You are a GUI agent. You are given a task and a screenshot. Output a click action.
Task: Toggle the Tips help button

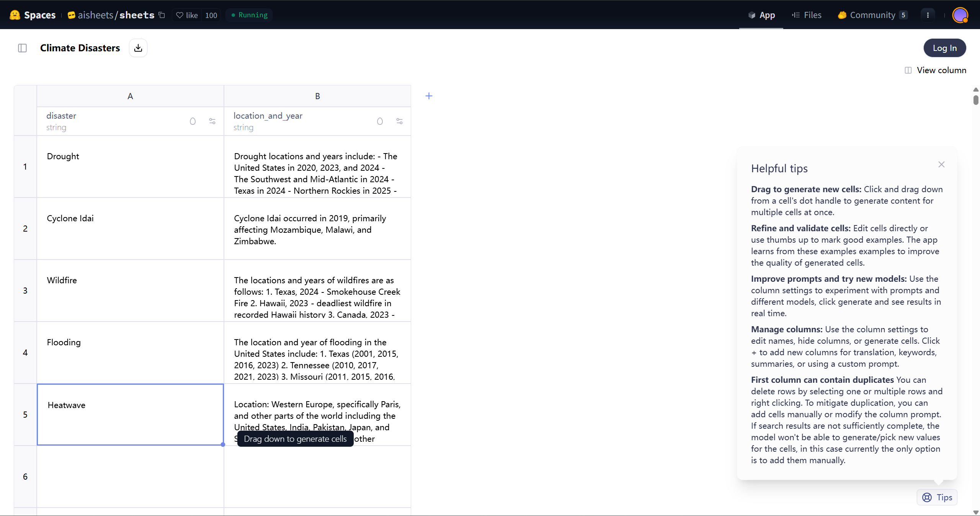(937, 497)
